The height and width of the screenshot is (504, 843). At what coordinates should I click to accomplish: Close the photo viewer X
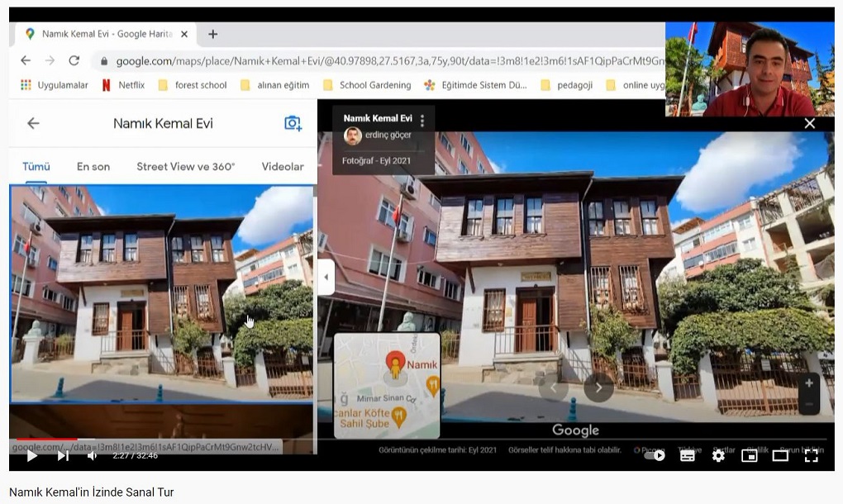click(810, 124)
